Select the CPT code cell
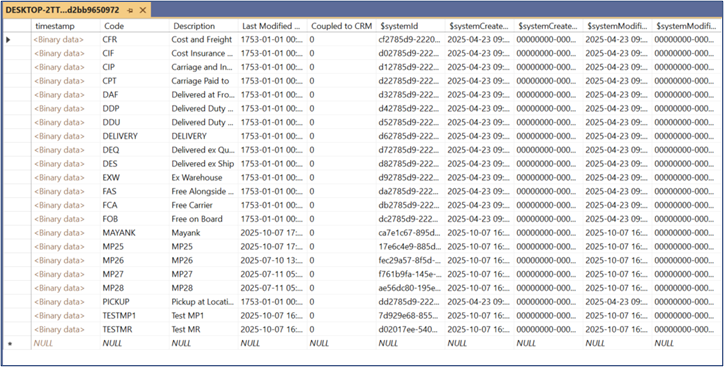The height and width of the screenshot is (367, 724). coord(135,81)
